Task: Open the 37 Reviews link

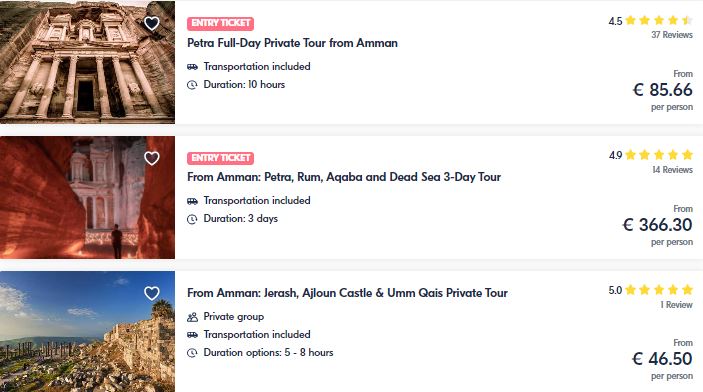Action: pos(672,35)
